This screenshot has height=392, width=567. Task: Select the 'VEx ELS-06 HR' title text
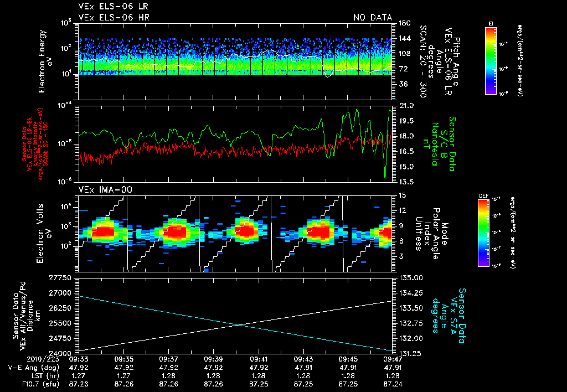click(114, 17)
